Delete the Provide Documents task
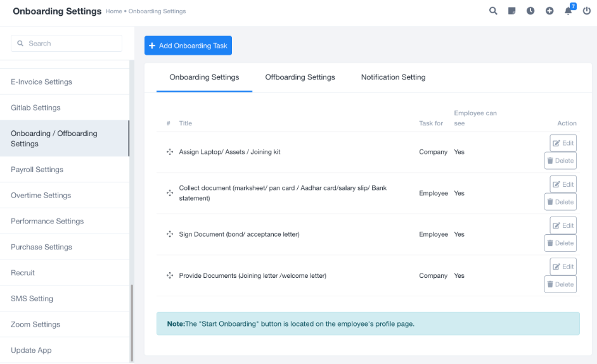 point(560,284)
